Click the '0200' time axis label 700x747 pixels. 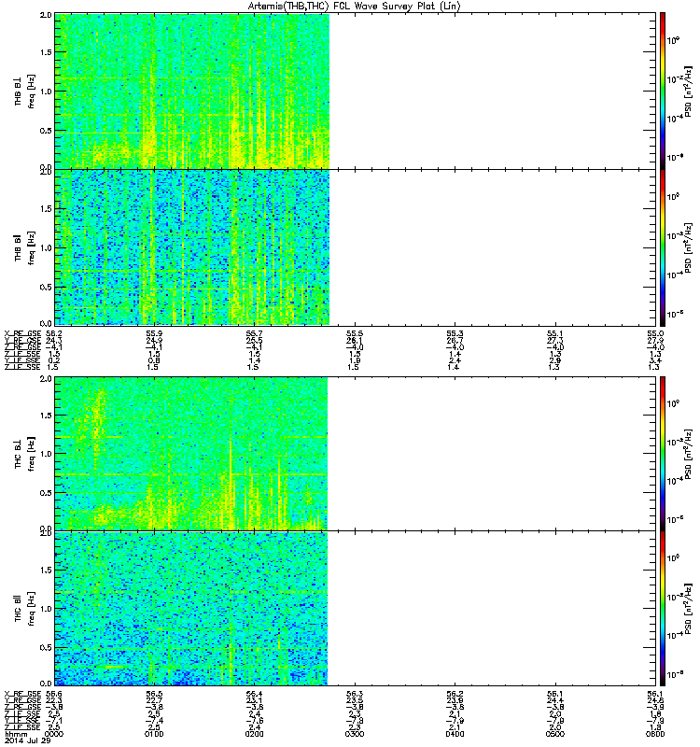tap(254, 734)
